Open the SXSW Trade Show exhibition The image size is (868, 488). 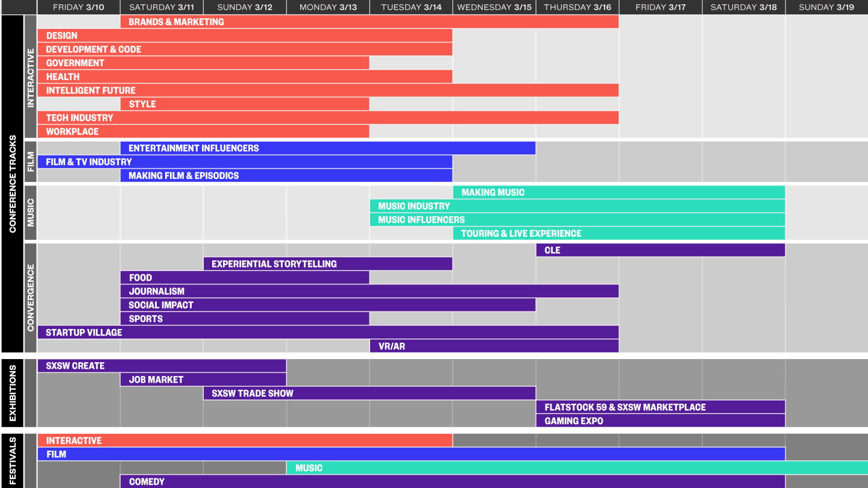click(370, 393)
